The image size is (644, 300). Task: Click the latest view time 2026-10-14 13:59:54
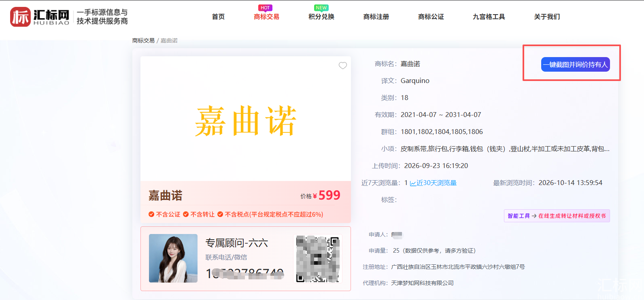(570, 183)
